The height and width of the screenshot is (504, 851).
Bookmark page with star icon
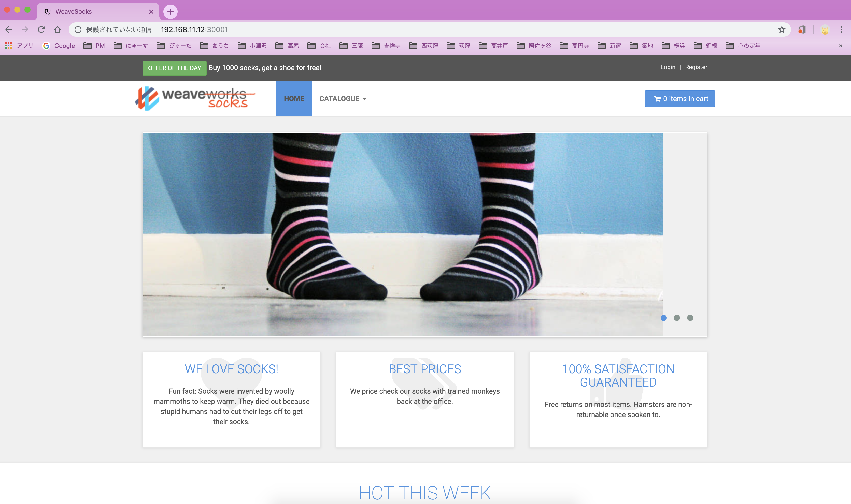click(781, 29)
